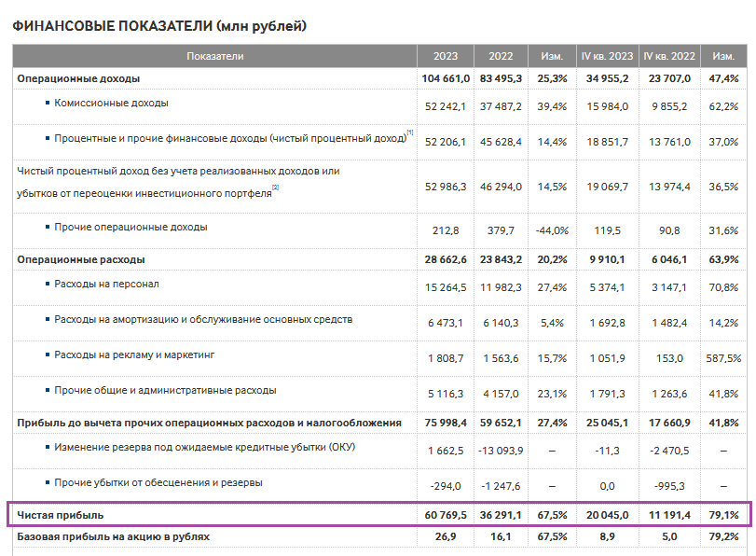Select the 587,5% cell
This screenshot has height=556, width=756.
click(723, 358)
